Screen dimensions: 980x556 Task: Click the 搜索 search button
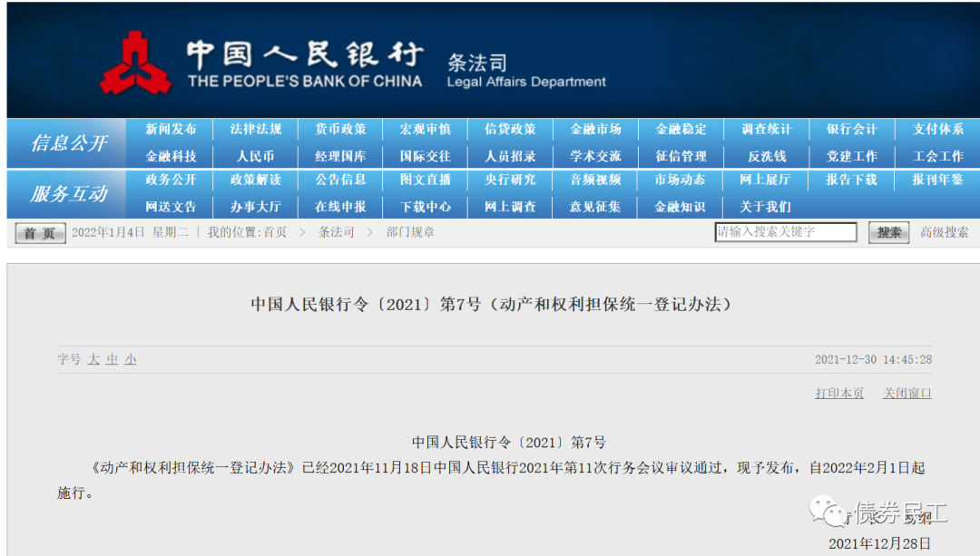889,232
